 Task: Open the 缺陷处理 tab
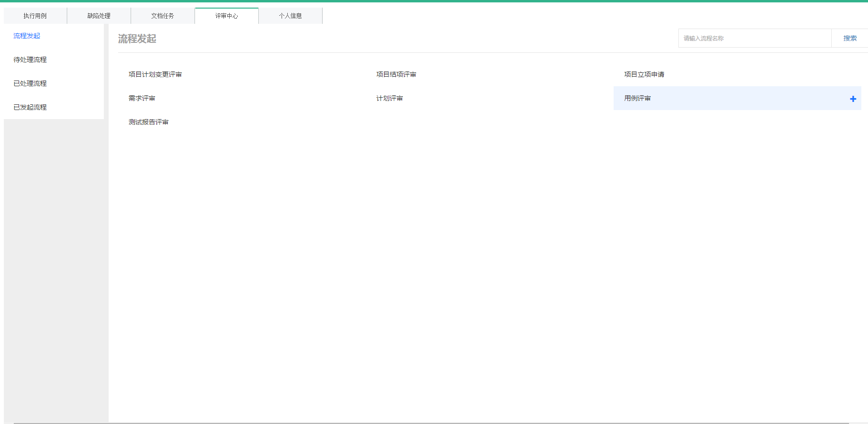tap(99, 16)
